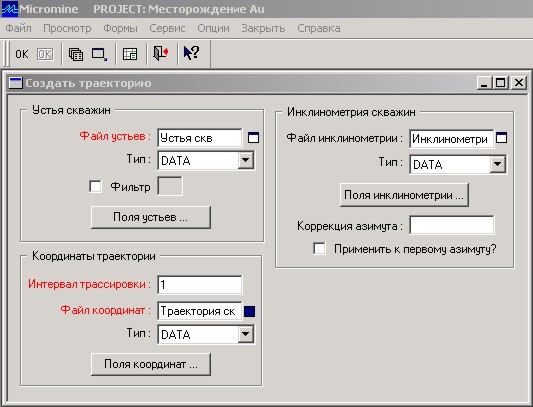Browse file icon next to Файл устьев

(x=253, y=138)
